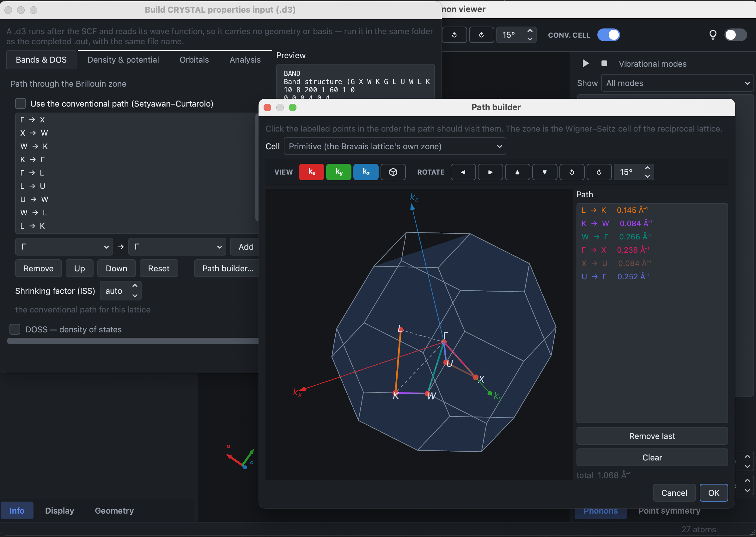Select the Γ → X path row

point(136,120)
